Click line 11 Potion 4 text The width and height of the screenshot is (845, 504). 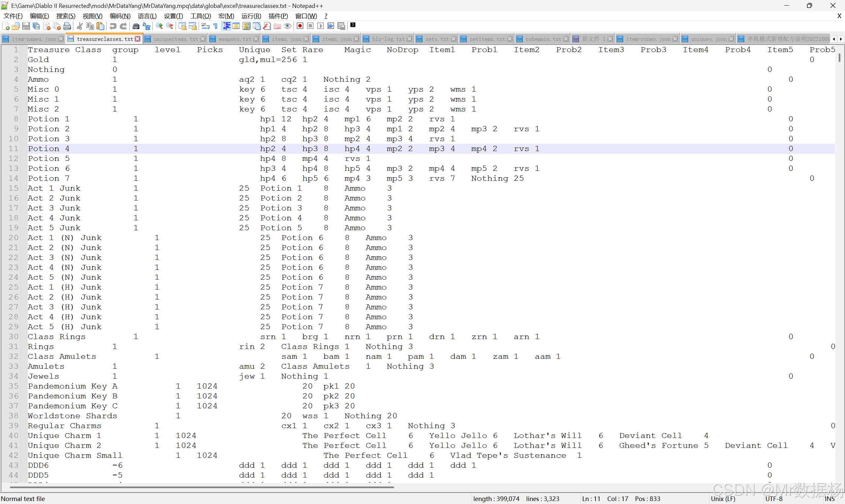49,149
